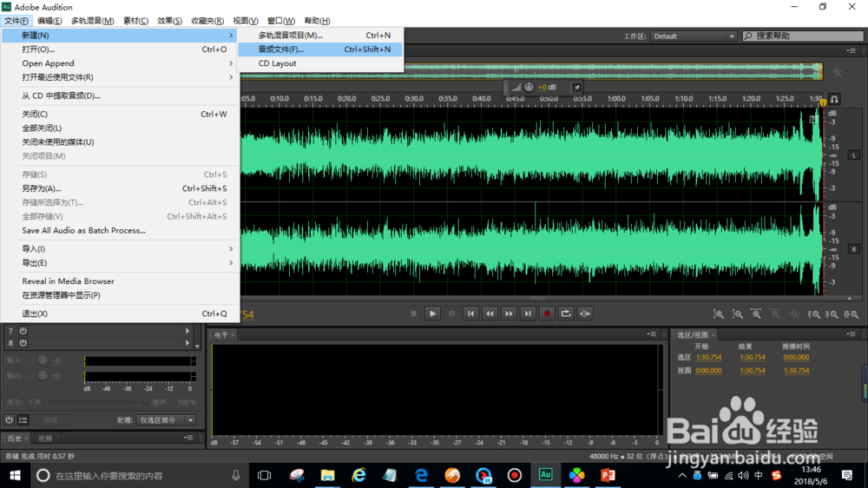This screenshot has height=488, width=868.
Task: Click 退出(X) in the File menu
Action: [121, 313]
